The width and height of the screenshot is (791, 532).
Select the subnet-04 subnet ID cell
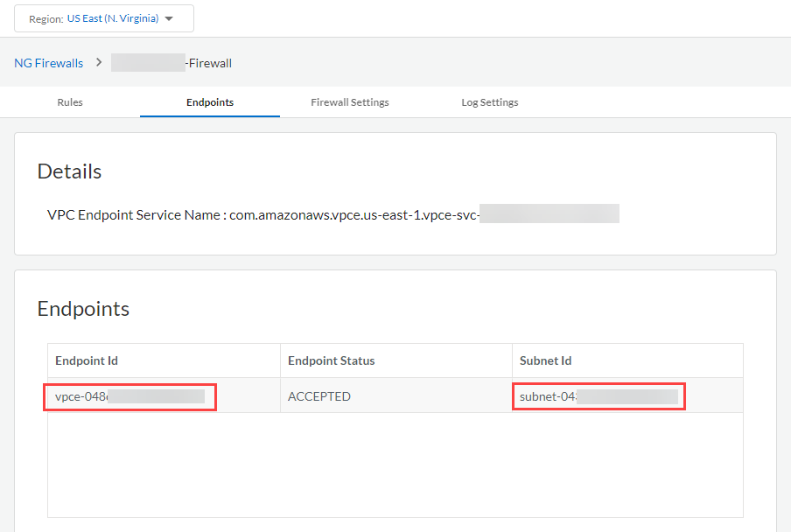[x=598, y=396]
